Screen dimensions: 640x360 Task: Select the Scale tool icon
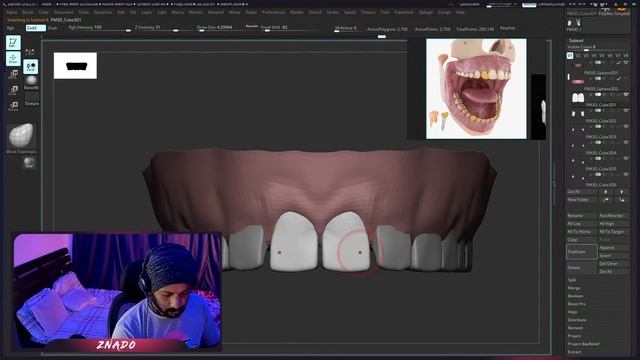(13, 90)
